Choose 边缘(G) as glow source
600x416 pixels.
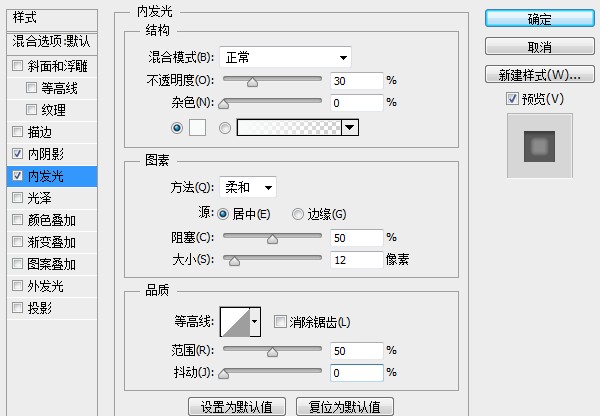[298, 214]
